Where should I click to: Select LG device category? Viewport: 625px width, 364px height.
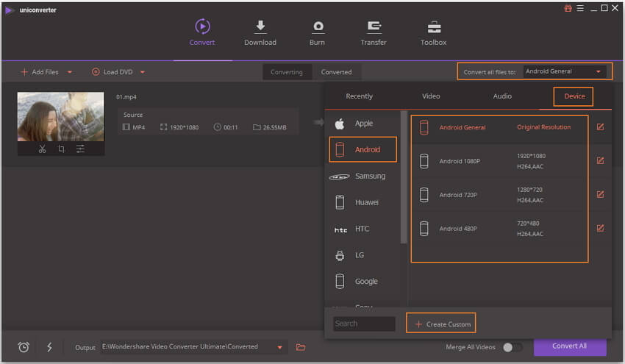click(362, 255)
